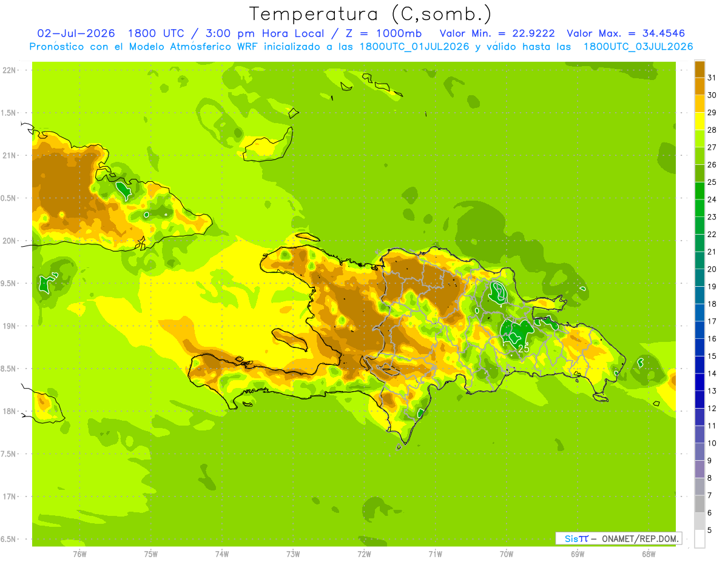Click the '20N' latitude label
Image resolution: width=728 pixels, height=562 pixels.
click(9, 241)
